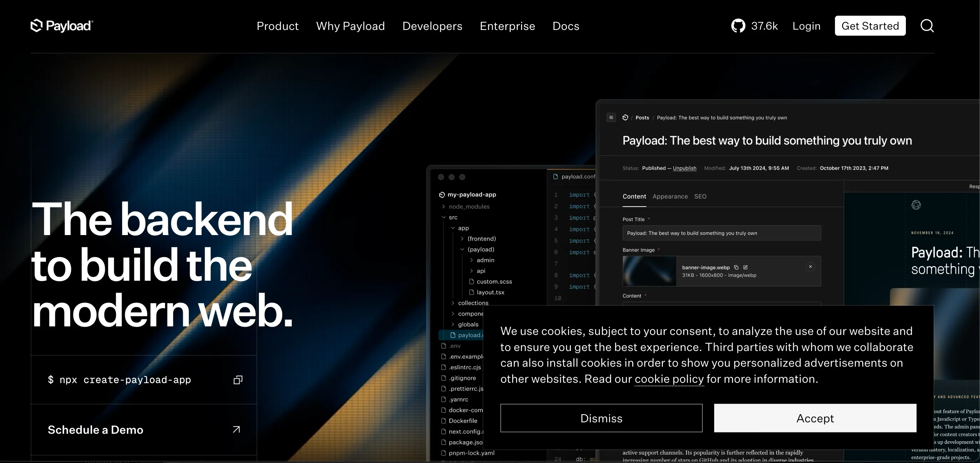Switch to the Appearance tab
The height and width of the screenshot is (463, 980).
coord(670,197)
